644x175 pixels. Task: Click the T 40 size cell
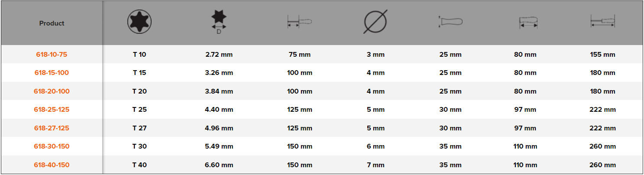pyautogui.click(x=139, y=165)
